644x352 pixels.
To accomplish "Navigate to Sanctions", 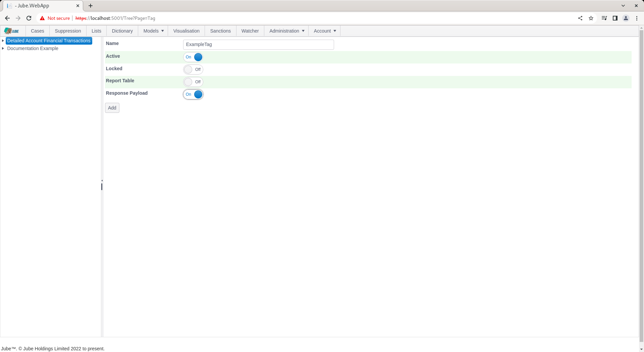I will click(220, 31).
